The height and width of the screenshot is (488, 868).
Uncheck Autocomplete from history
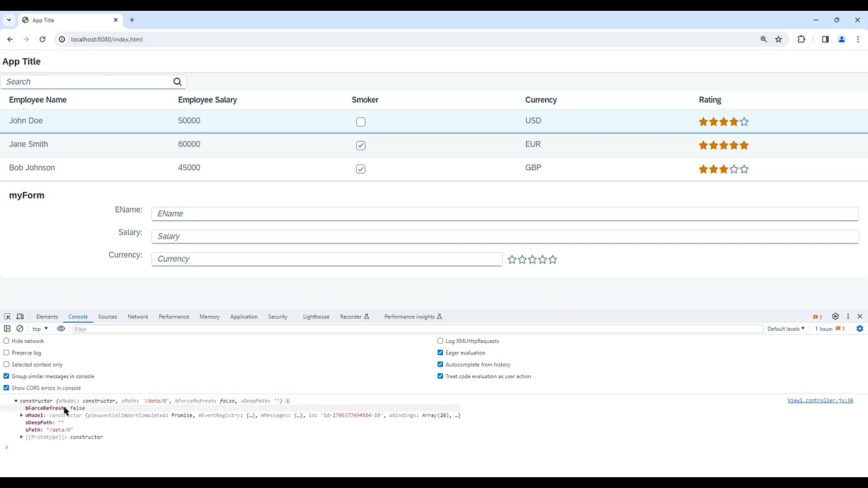440,365
